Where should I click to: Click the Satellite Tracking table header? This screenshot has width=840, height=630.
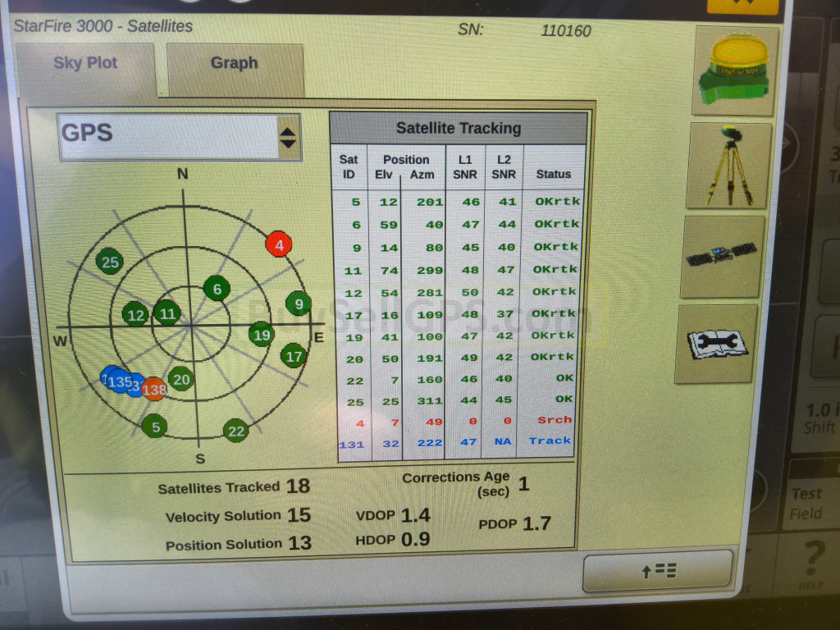pyautogui.click(x=458, y=128)
